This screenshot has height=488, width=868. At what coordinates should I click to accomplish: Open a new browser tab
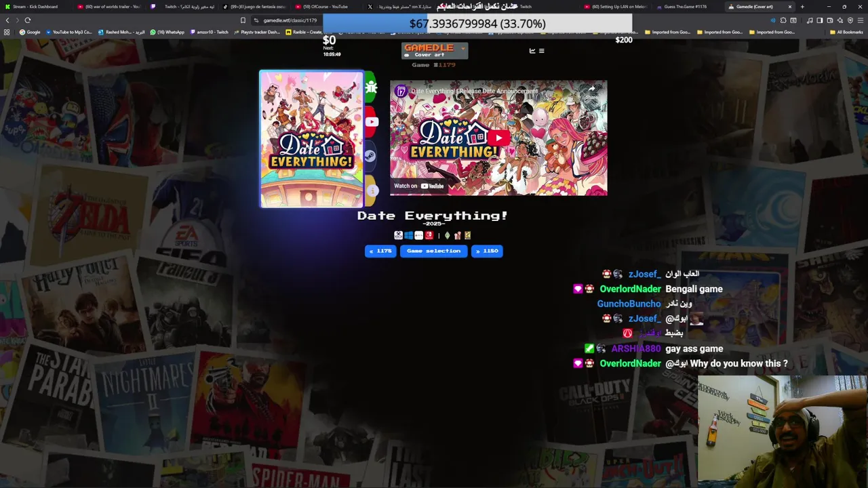coord(802,7)
